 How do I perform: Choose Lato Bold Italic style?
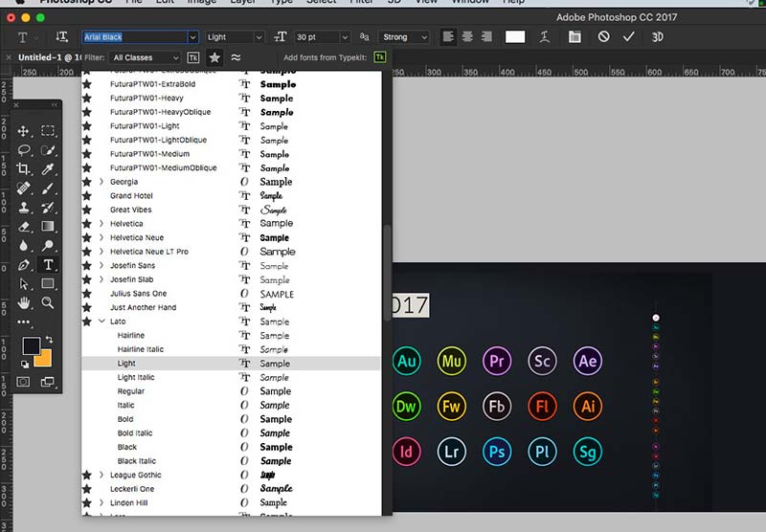coord(231,432)
